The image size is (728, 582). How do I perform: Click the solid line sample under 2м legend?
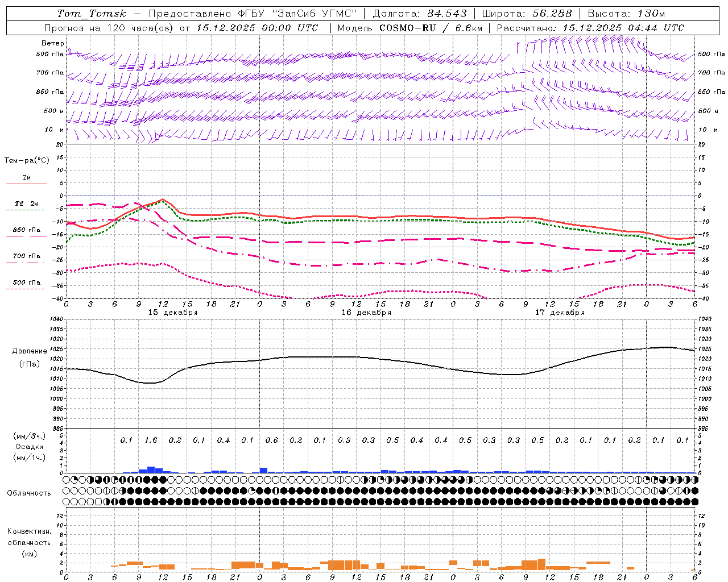[26, 184]
